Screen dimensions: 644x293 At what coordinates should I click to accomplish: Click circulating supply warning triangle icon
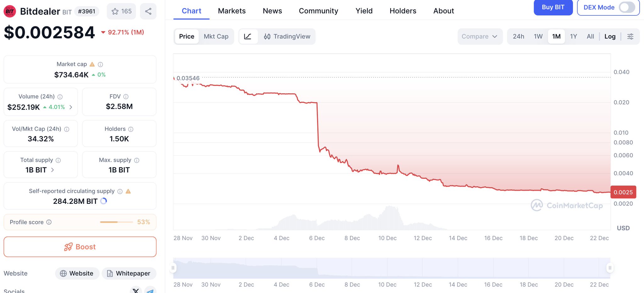128,191
